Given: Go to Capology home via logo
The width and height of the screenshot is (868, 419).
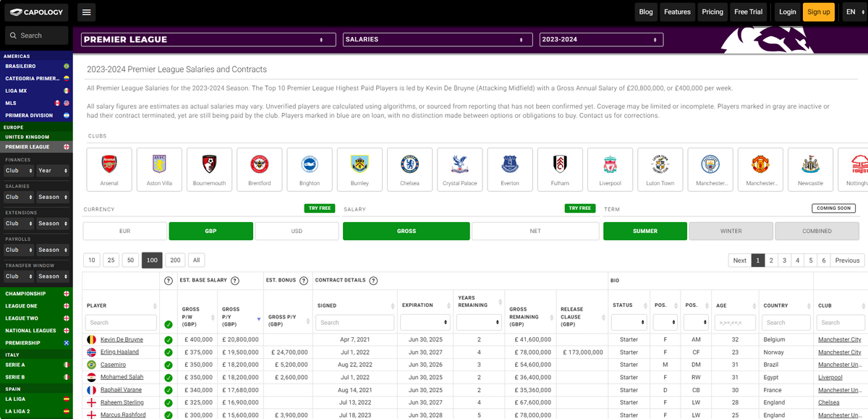Looking at the screenshot, I should click(36, 12).
